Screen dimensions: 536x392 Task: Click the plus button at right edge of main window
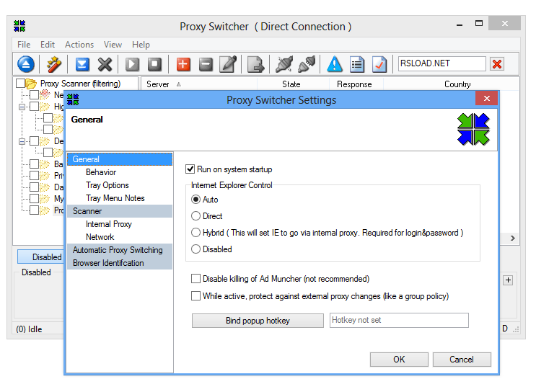pyautogui.click(x=508, y=280)
